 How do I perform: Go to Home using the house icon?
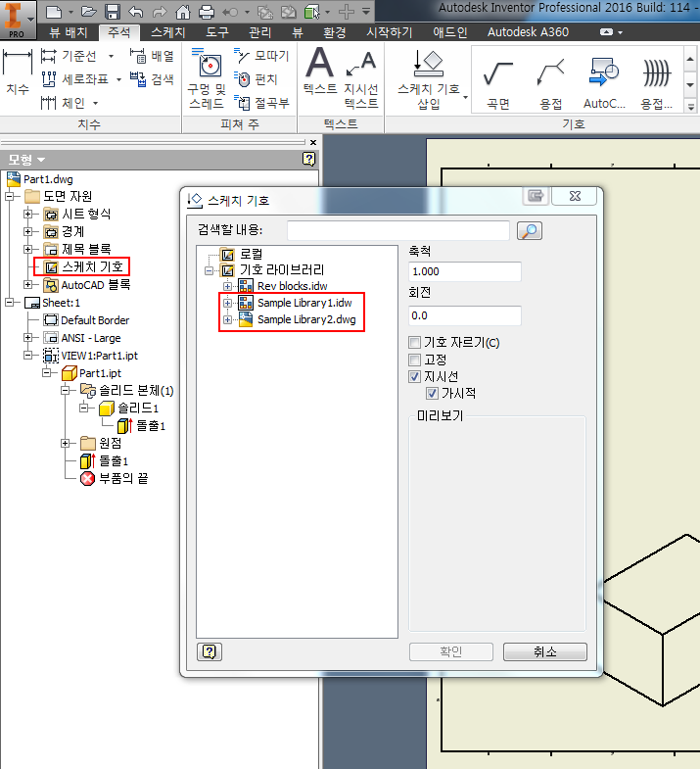pos(183,12)
